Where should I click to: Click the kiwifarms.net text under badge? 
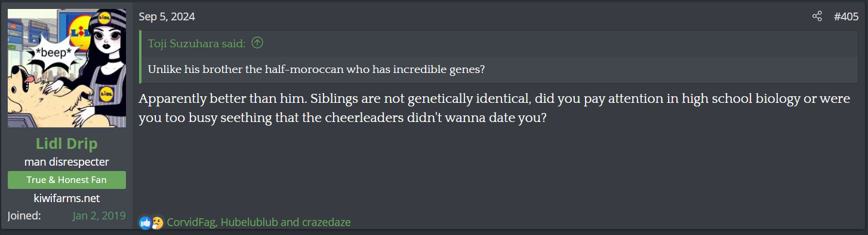(x=67, y=198)
